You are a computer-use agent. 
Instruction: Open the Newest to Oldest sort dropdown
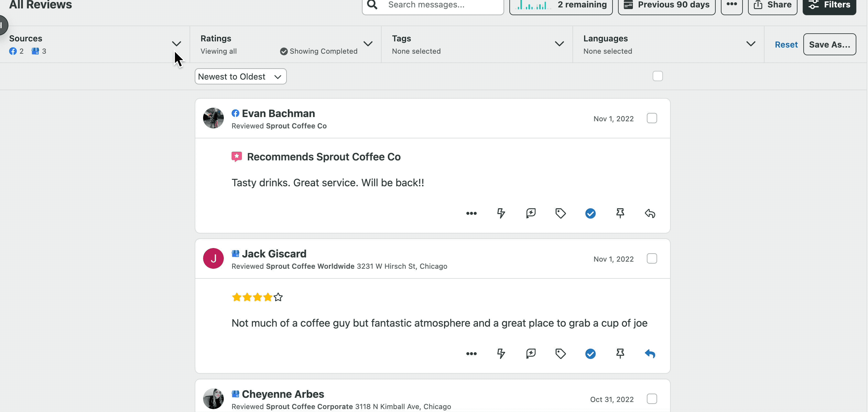pos(241,76)
